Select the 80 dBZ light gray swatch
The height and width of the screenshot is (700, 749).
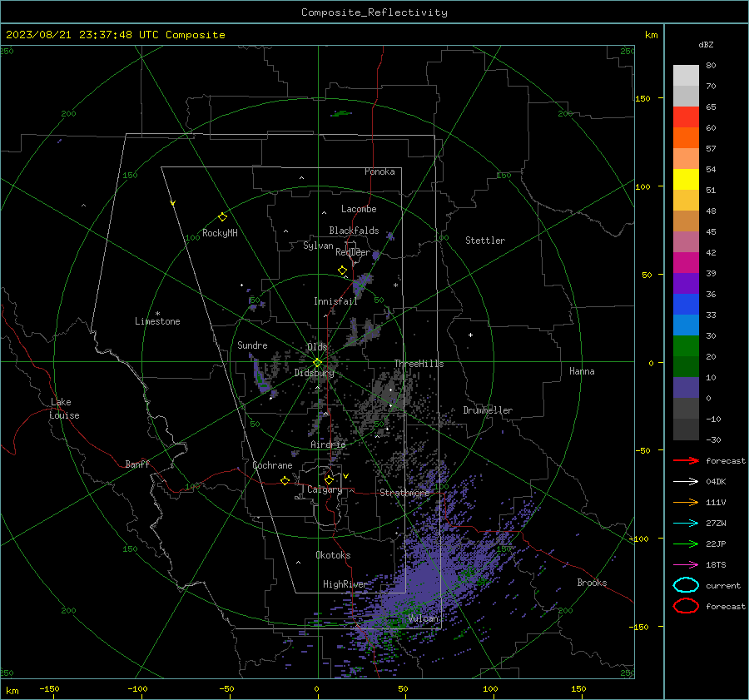tap(686, 75)
